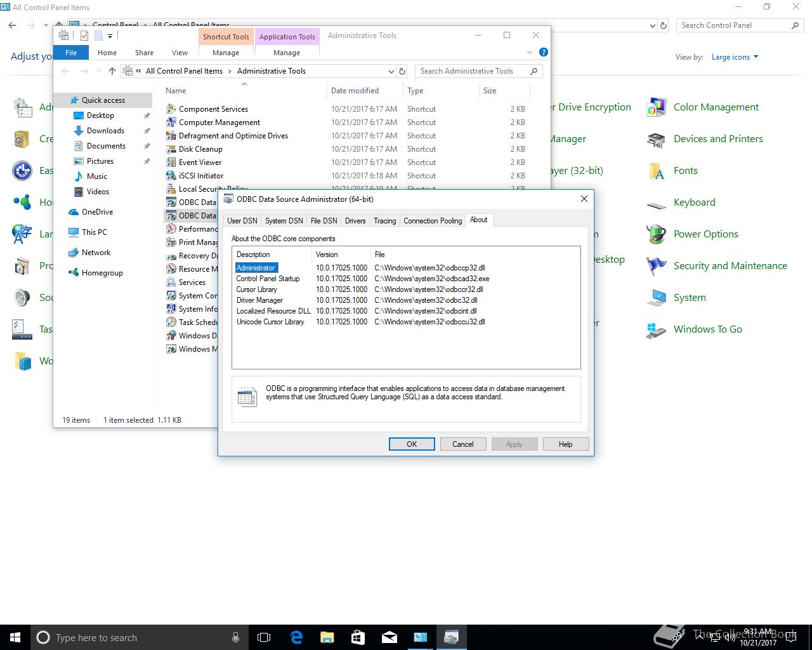812x650 pixels.
Task: Open the File menu in Explorer
Action: coord(71,53)
